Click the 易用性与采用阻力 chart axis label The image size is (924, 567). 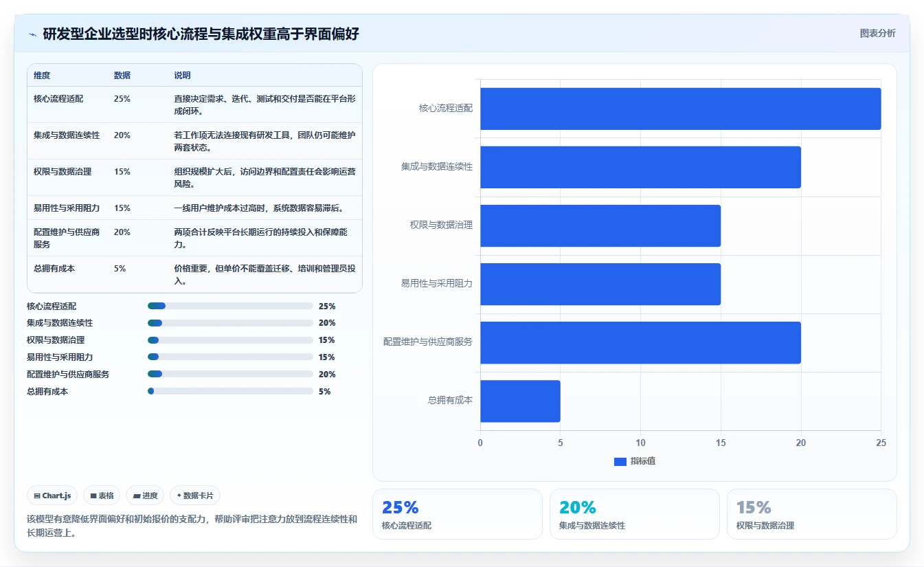click(x=437, y=284)
